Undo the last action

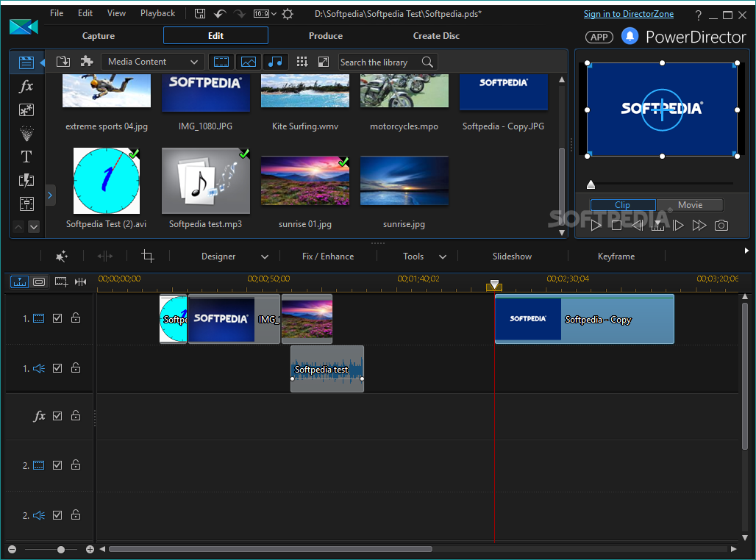click(x=220, y=13)
